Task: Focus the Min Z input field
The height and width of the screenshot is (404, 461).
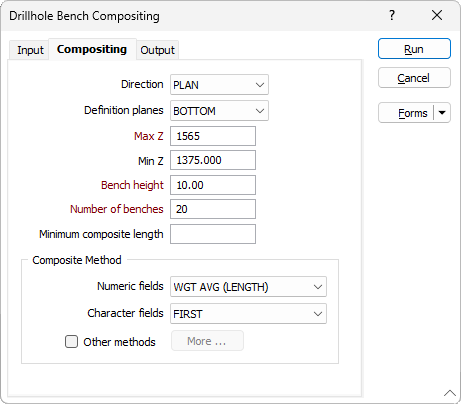Action: click(x=213, y=160)
